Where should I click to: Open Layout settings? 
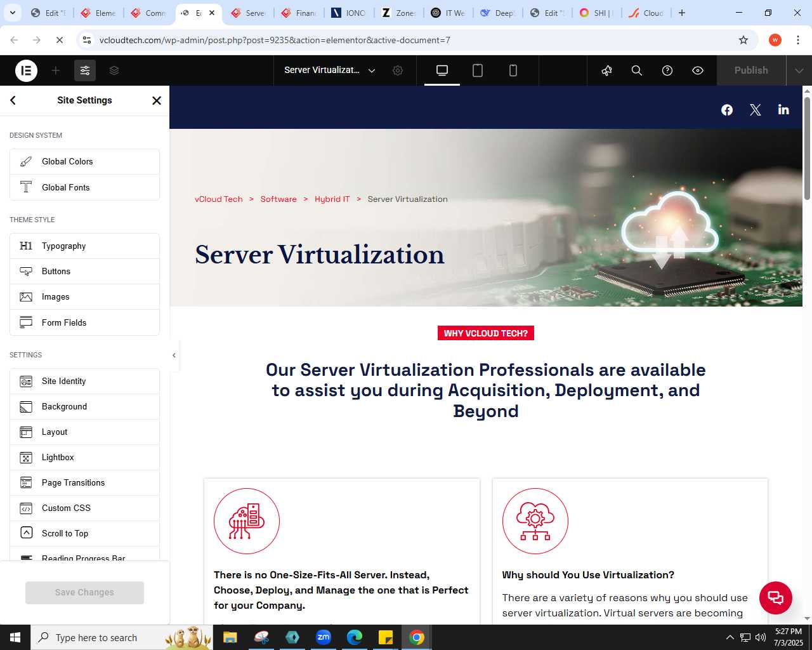point(84,432)
